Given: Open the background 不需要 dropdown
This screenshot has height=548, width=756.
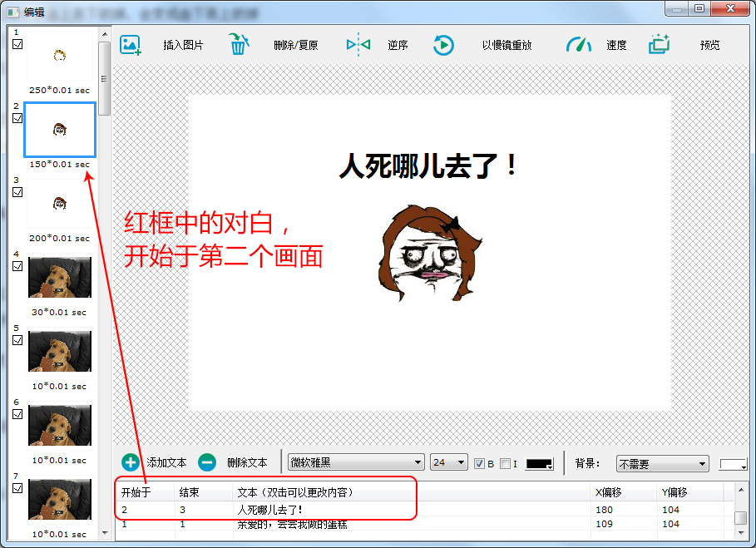Looking at the screenshot, I should [663, 464].
